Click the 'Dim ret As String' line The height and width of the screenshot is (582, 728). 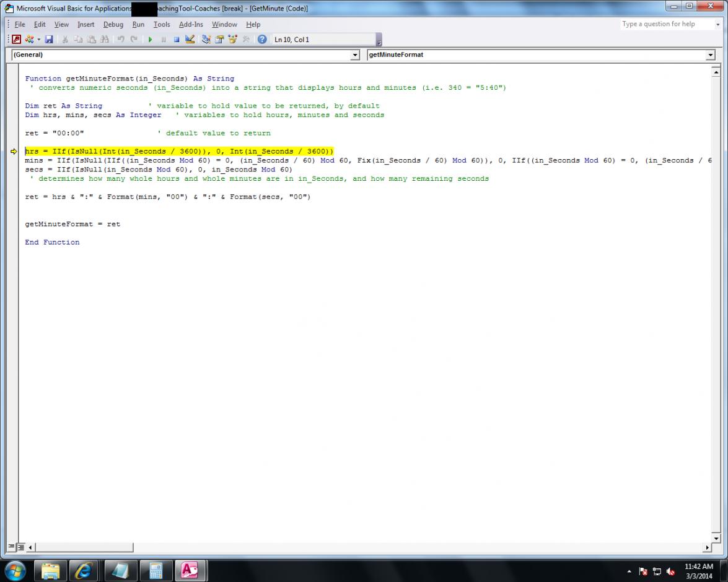pos(64,106)
